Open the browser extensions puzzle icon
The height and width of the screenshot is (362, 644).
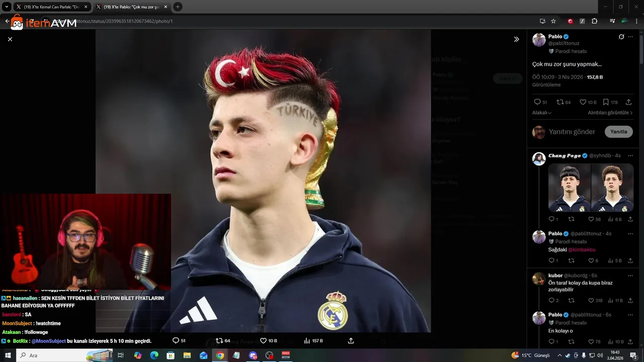pyautogui.click(x=595, y=21)
